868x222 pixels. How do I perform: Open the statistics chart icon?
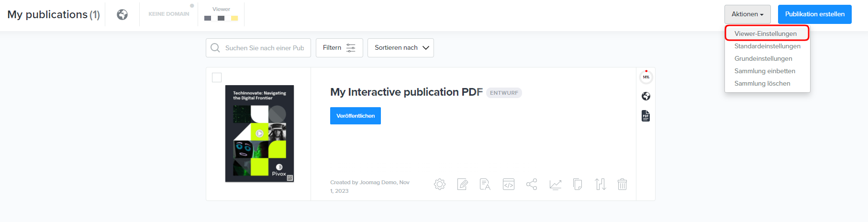point(555,184)
